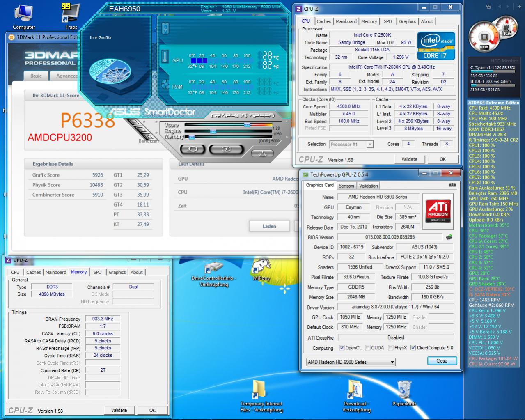Click the BIOS Version field in GPU-Z
The height and width of the screenshot is (420, 525).
coord(390,237)
